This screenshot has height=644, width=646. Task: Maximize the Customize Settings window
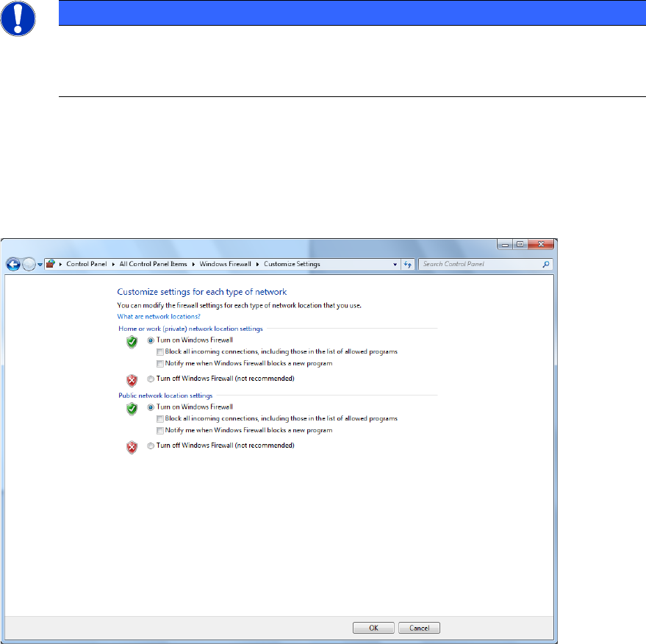pyautogui.click(x=520, y=244)
